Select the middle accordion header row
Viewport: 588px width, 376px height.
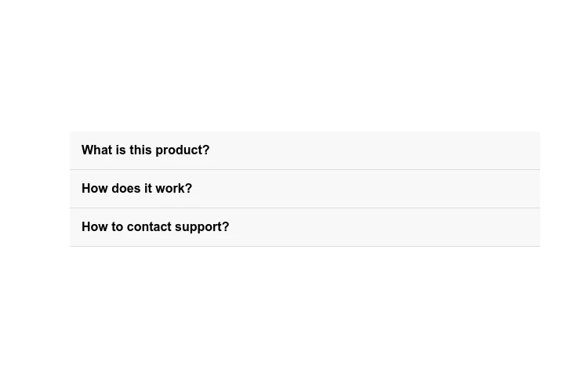tap(304, 189)
